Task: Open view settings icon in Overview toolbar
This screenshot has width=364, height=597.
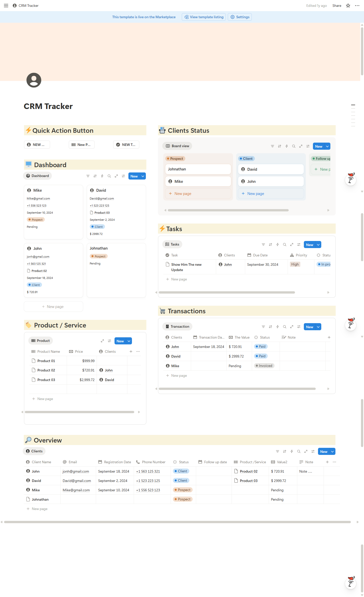Action: click(313, 451)
